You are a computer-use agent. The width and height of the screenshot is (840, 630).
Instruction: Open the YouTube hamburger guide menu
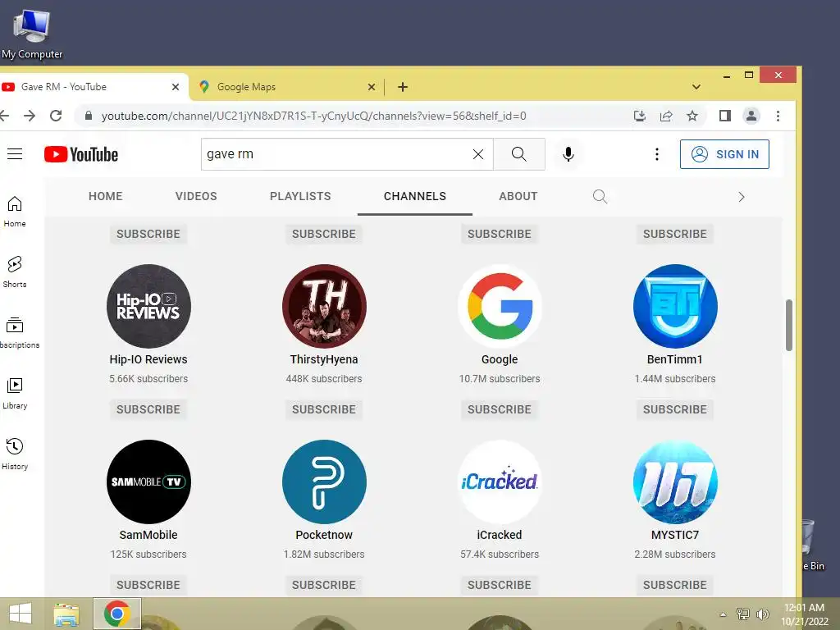[15, 154]
